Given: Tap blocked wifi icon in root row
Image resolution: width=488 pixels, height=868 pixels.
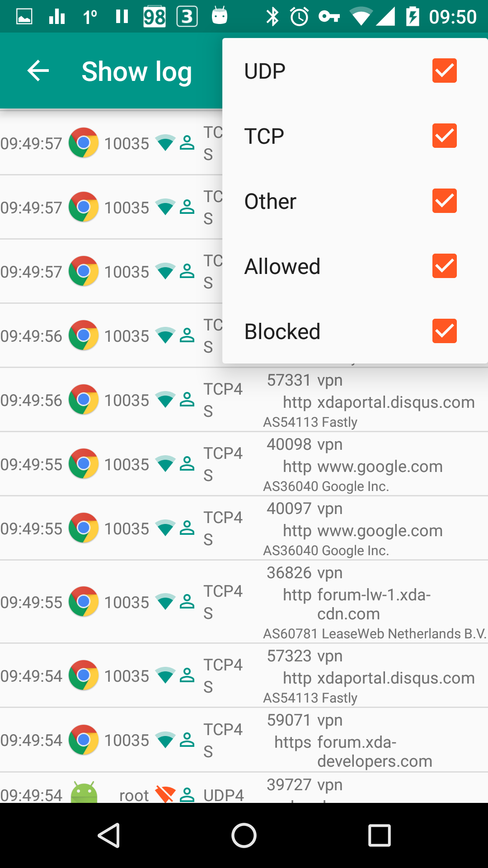Looking at the screenshot, I should (165, 794).
